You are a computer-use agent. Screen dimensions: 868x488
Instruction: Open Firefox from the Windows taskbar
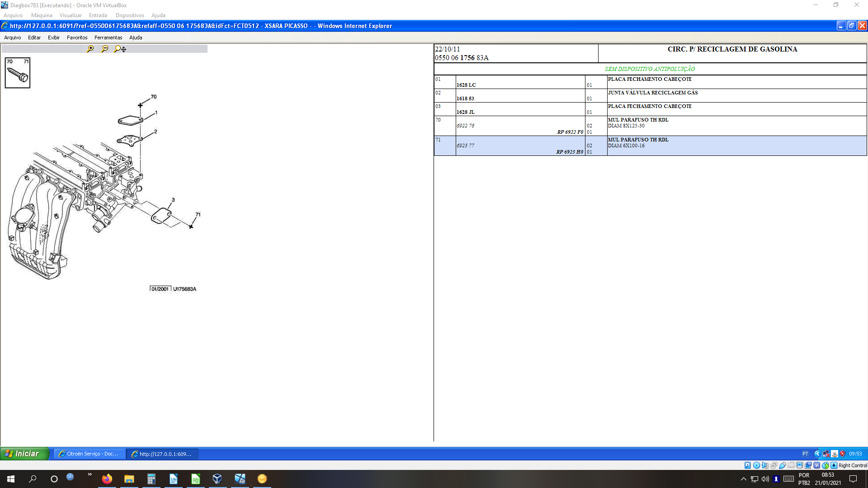tap(107, 479)
